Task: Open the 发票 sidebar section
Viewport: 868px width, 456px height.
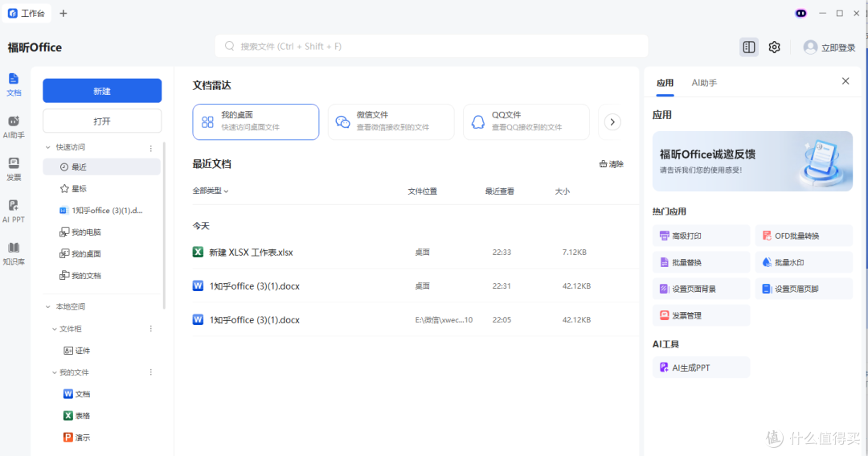Action: [14, 169]
